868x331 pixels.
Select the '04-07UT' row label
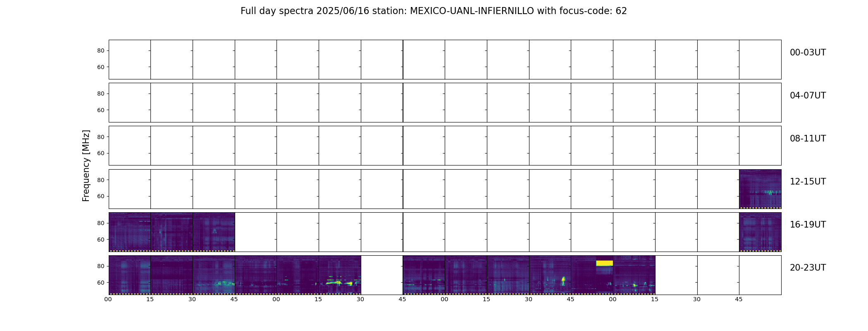pyautogui.click(x=808, y=96)
